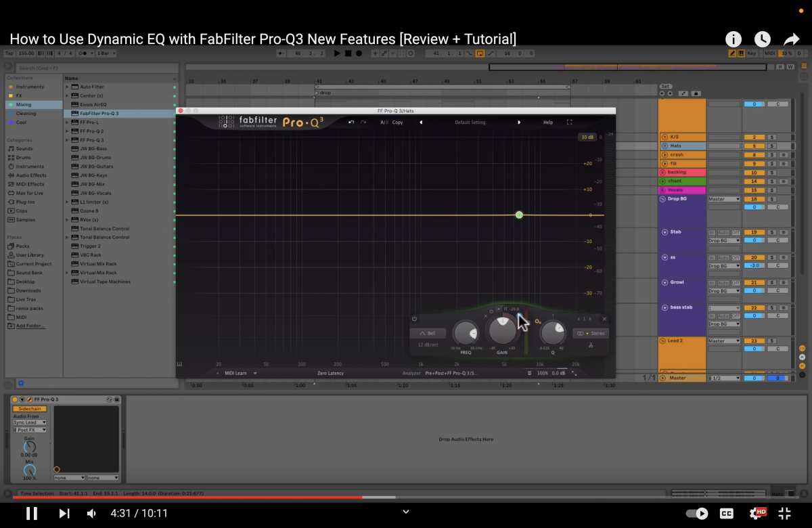Toggle Ableton draw mode pencil
Screen dimensions: 812x528
[732, 53]
